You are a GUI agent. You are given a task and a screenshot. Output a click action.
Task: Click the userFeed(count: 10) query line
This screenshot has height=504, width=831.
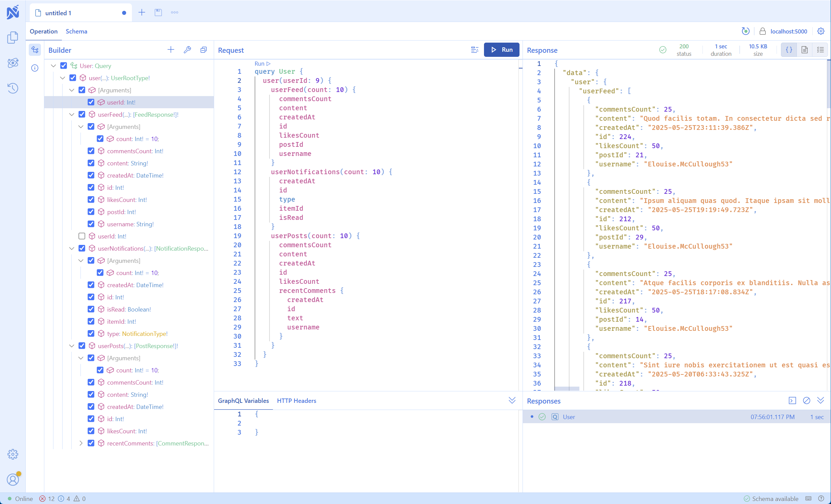point(313,90)
